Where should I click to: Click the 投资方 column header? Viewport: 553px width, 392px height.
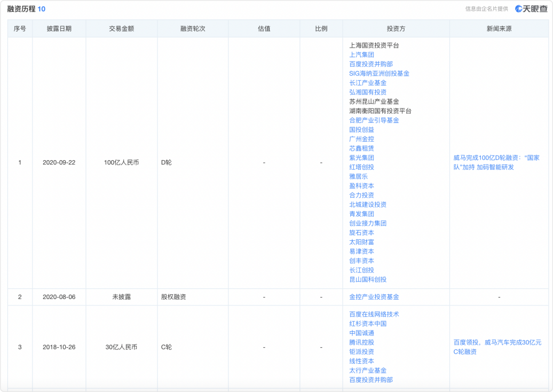396,29
